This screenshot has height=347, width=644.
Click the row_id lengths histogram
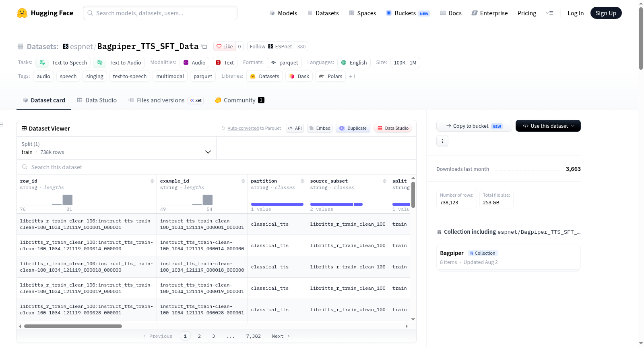pyautogui.click(x=46, y=200)
